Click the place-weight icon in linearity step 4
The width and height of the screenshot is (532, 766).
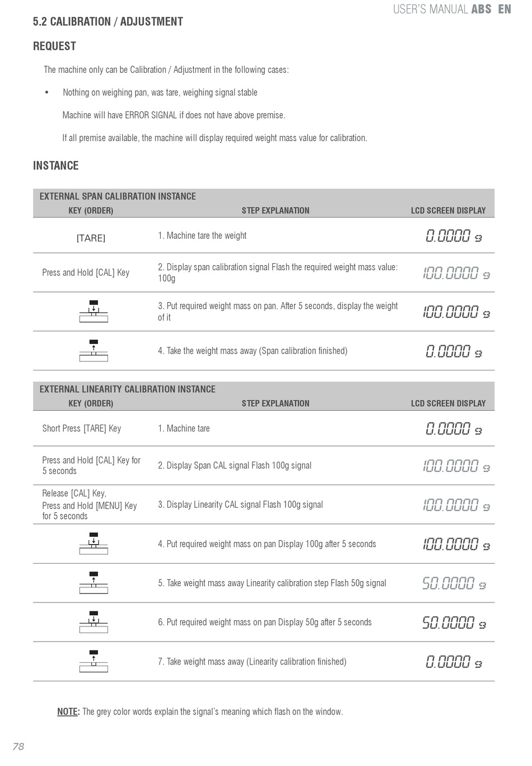click(x=94, y=544)
